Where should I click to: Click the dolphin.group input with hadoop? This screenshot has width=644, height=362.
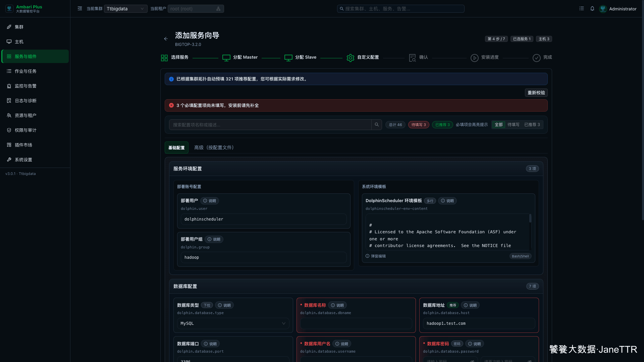click(x=264, y=257)
